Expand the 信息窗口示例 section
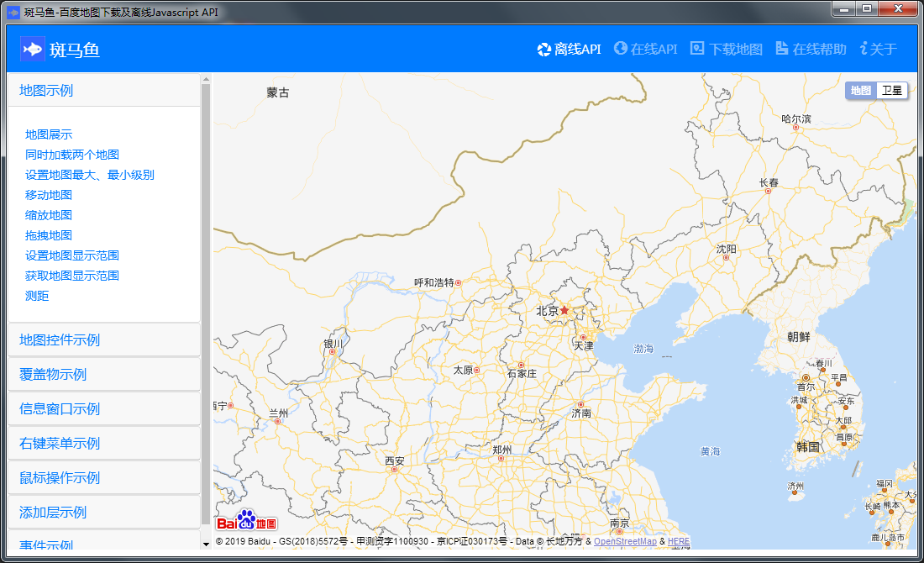Screen dimensions: 924x563 click(x=104, y=408)
